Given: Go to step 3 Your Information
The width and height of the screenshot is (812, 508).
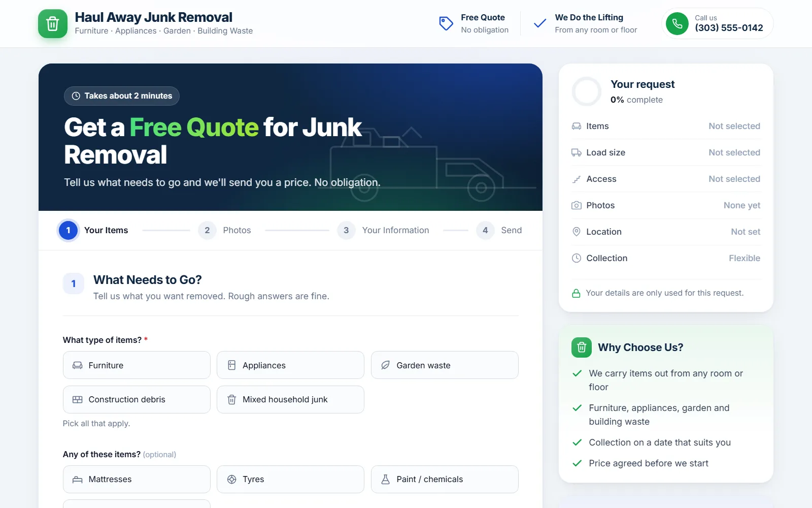Looking at the screenshot, I should 384,230.
